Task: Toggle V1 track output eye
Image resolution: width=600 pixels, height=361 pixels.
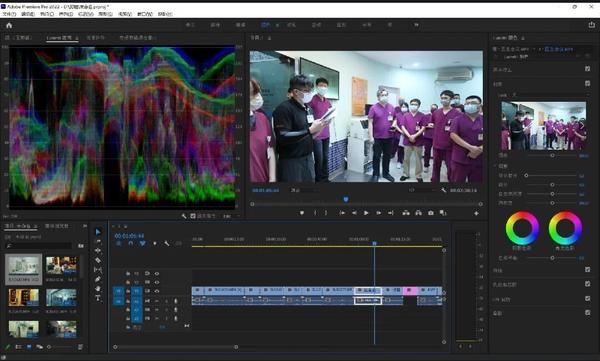Action: pyautogui.click(x=157, y=291)
